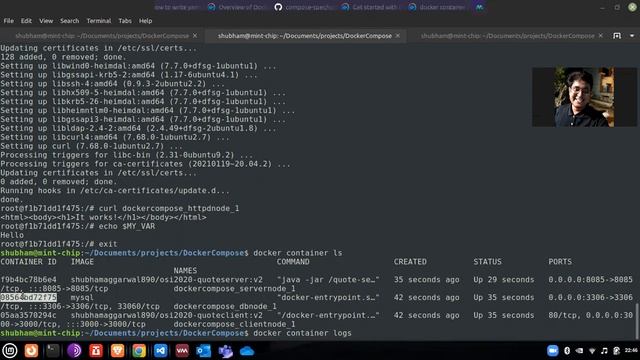Close the third terminal tab

(600, 36)
